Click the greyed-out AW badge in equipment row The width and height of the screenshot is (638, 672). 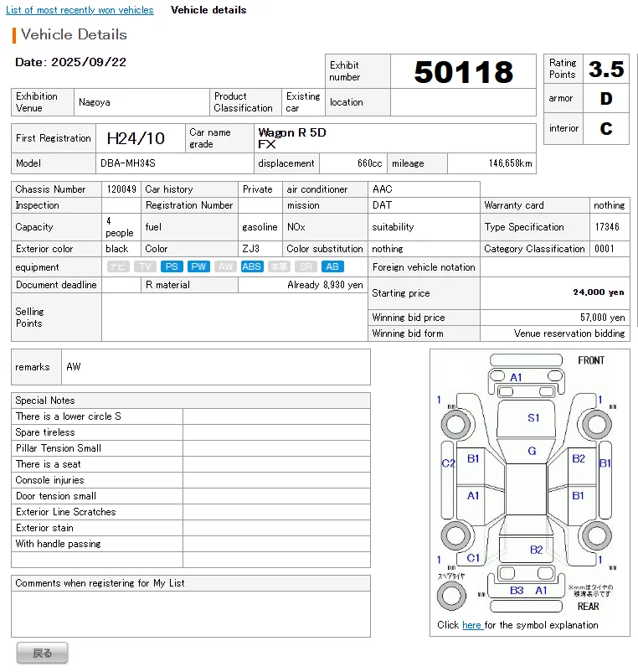click(x=225, y=266)
